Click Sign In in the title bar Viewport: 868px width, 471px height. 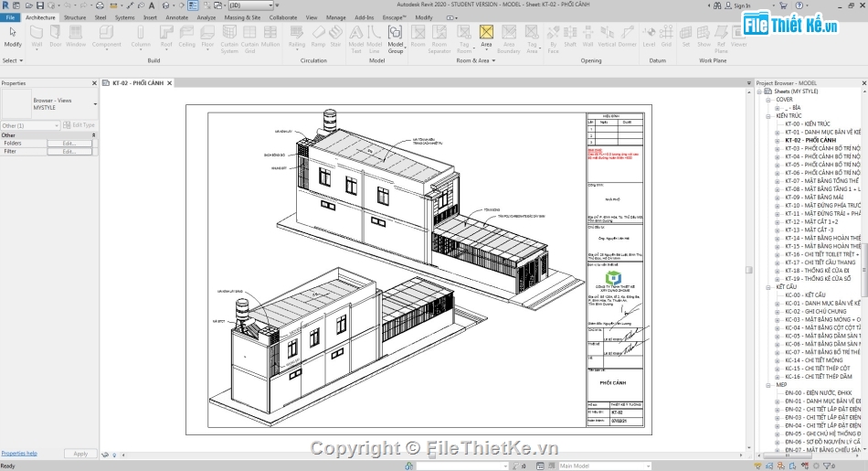pos(742,5)
